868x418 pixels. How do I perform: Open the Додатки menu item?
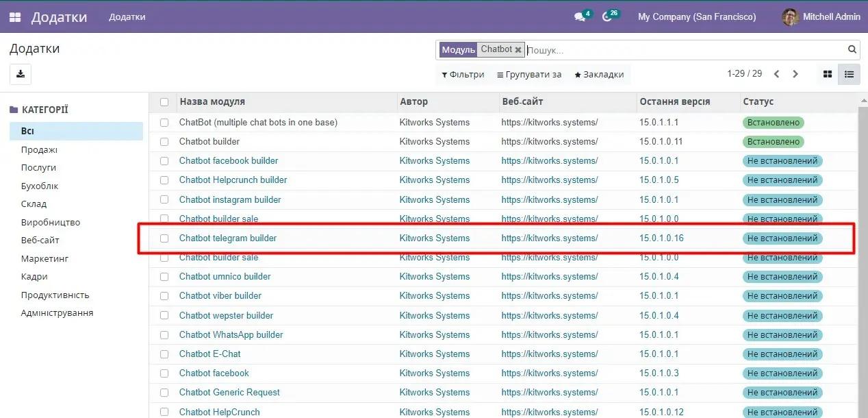coord(127,16)
